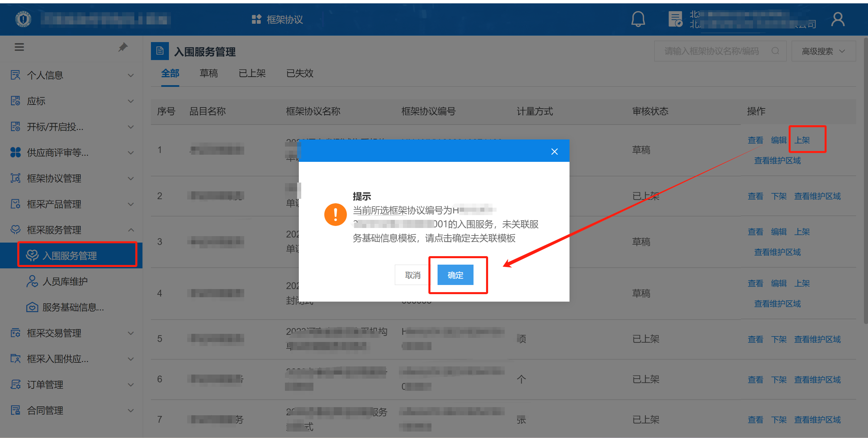Expand the 框架协议管理 menu chevron

pos(131,178)
